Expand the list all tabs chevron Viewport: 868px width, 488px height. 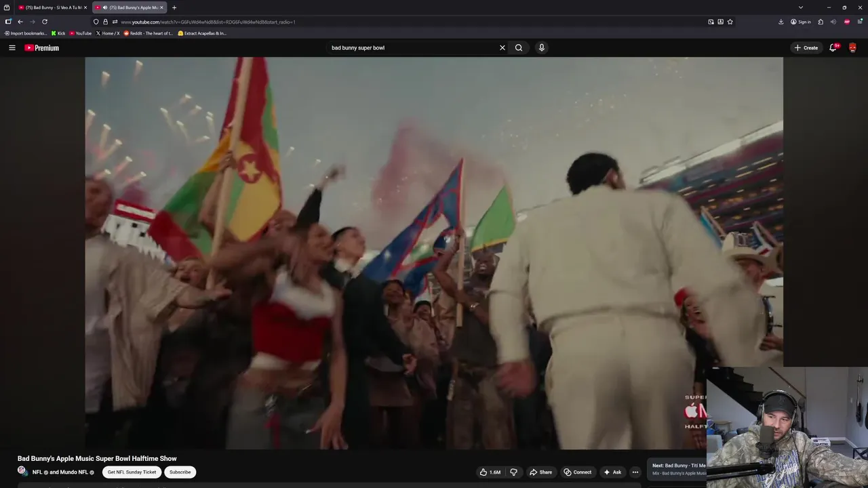tap(801, 7)
